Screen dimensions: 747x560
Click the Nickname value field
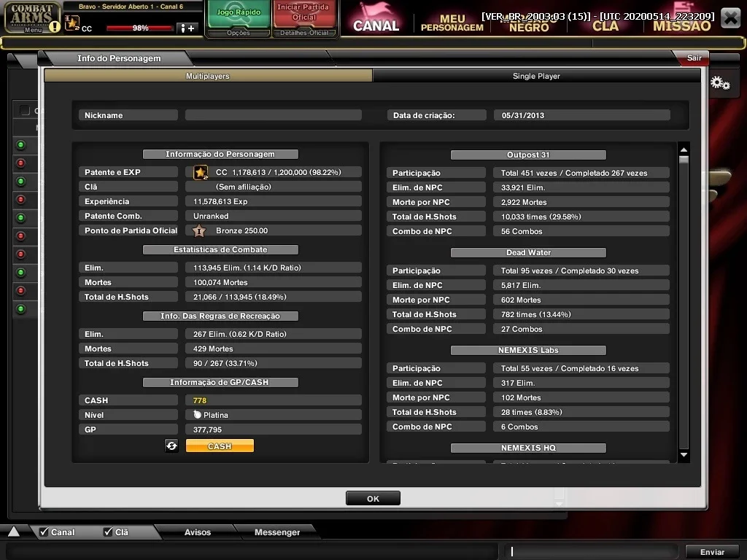[273, 115]
